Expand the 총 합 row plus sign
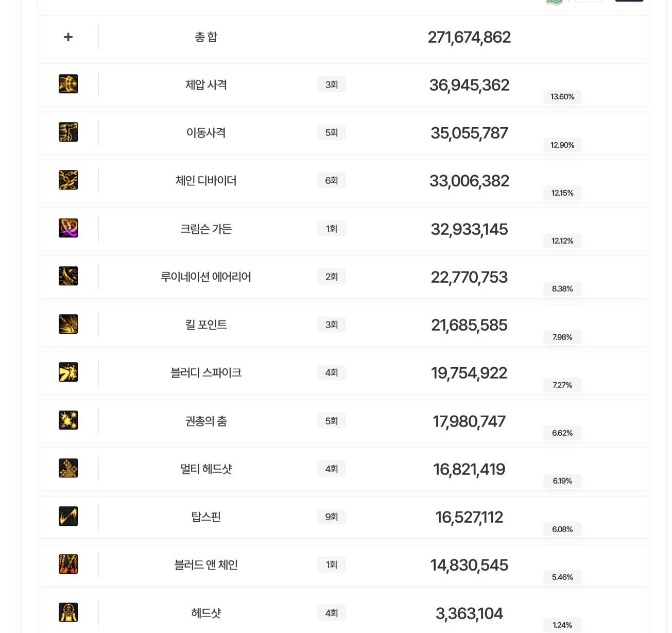Image resolution: width=672 pixels, height=633 pixels. (x=68, y=37)
